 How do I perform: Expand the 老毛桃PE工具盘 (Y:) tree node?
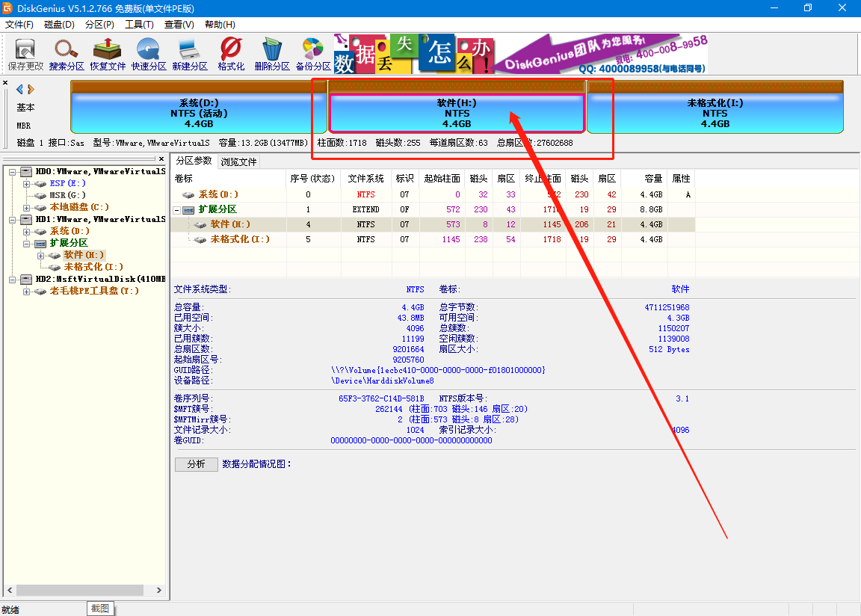click(x=26, y=292)
